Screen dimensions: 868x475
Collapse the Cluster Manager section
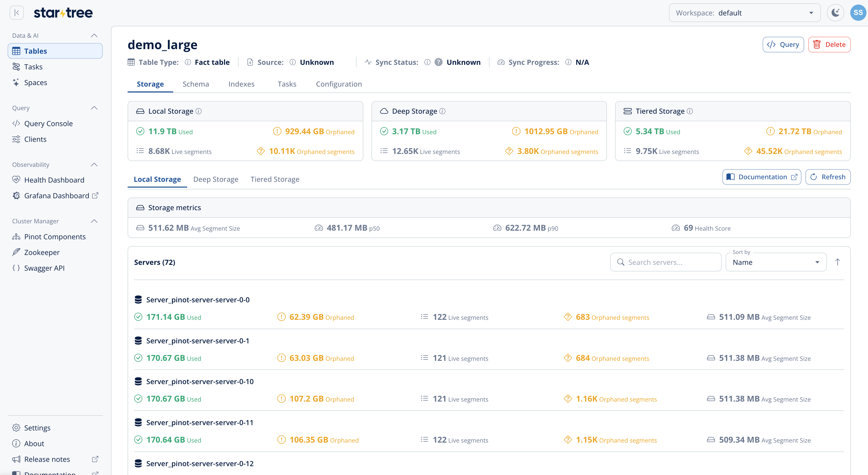[94, 221]
